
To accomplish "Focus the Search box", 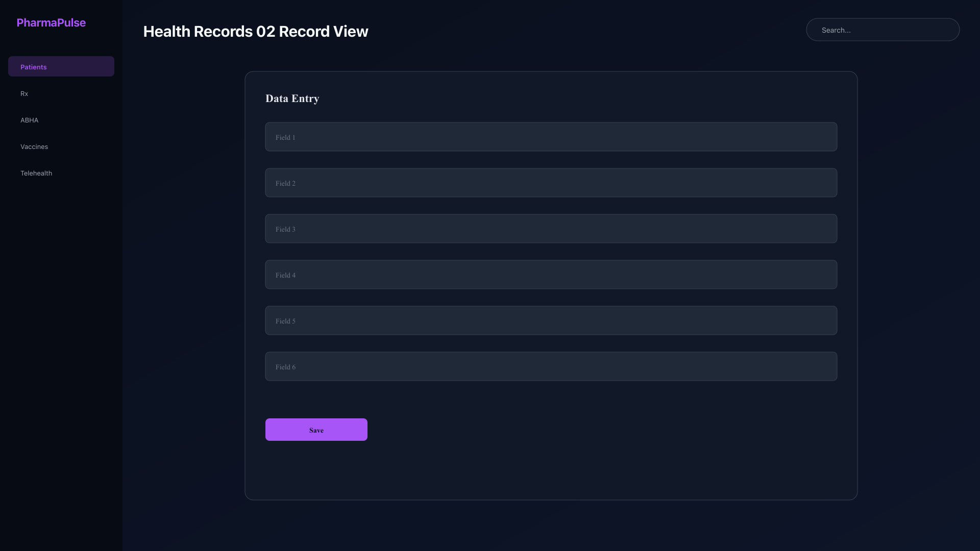I will [x=883, y=30].
